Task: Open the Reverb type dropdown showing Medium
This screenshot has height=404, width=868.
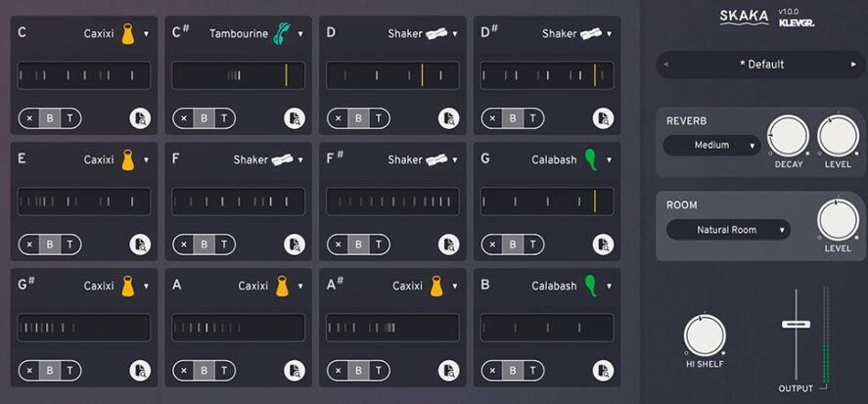Action: click(711, 146)
